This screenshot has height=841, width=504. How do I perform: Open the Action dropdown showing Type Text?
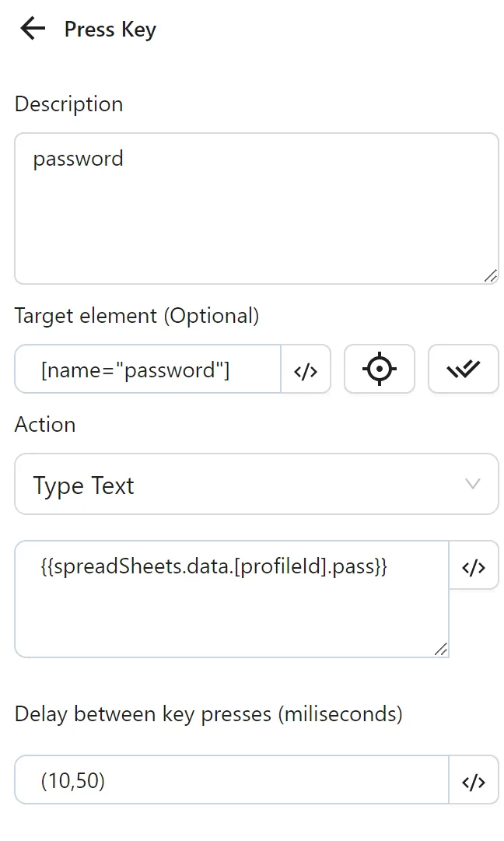coord(257,484)
